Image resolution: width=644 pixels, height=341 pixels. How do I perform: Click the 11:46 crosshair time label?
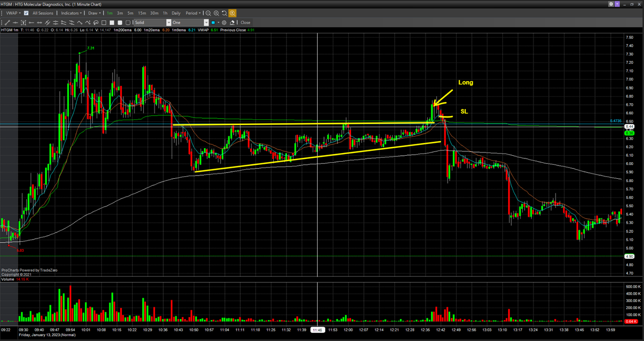tap(318, 330)
